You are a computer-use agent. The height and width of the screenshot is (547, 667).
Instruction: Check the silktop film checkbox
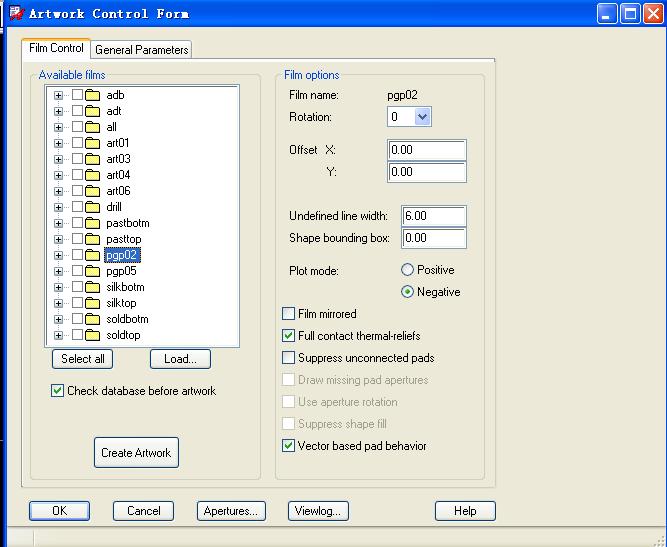click(77, 303)
